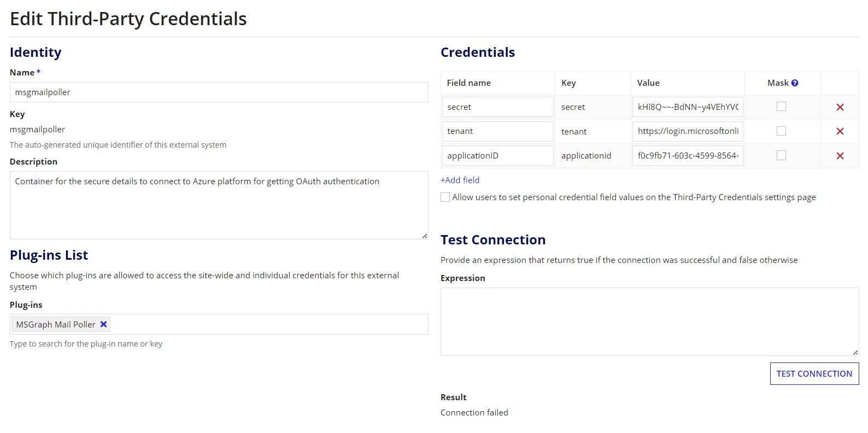The width and height of the screenshot is (868, 433).
Task: Click the TEST CONNECTION button
Action: point(814,374)
